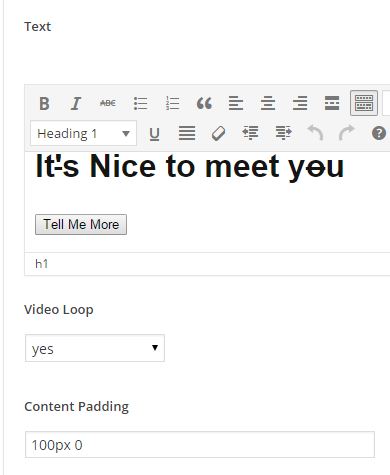Underline the selected text

point(154,134)
